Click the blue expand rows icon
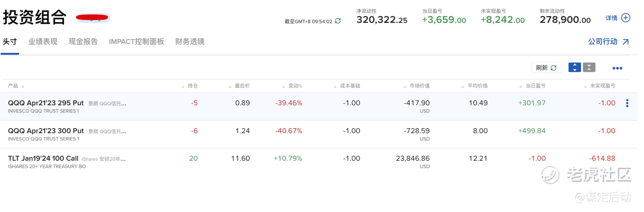 click(575, 68)
